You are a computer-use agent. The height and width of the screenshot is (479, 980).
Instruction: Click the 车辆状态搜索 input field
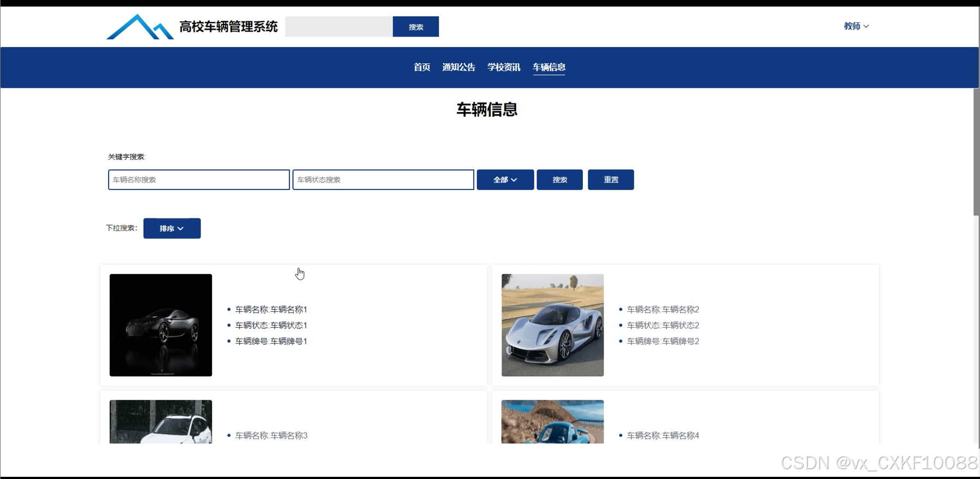coord(383,180)
